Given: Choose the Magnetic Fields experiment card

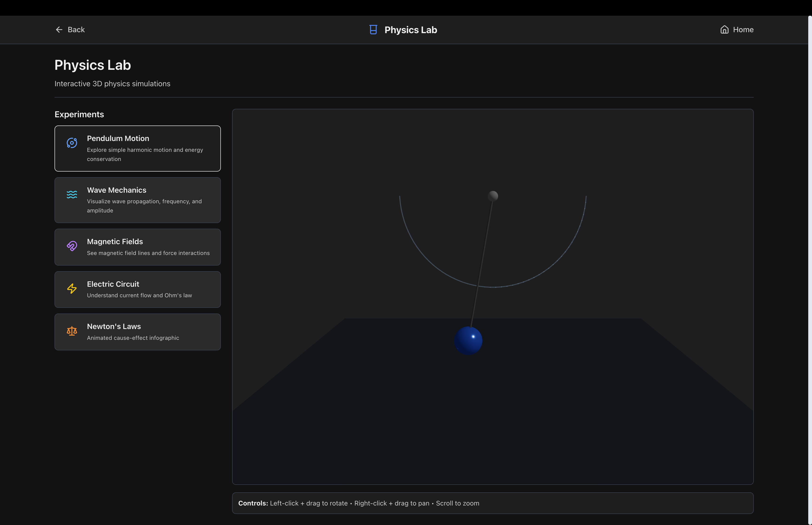Looking at the screenshot, I should [x=137, y=247].
